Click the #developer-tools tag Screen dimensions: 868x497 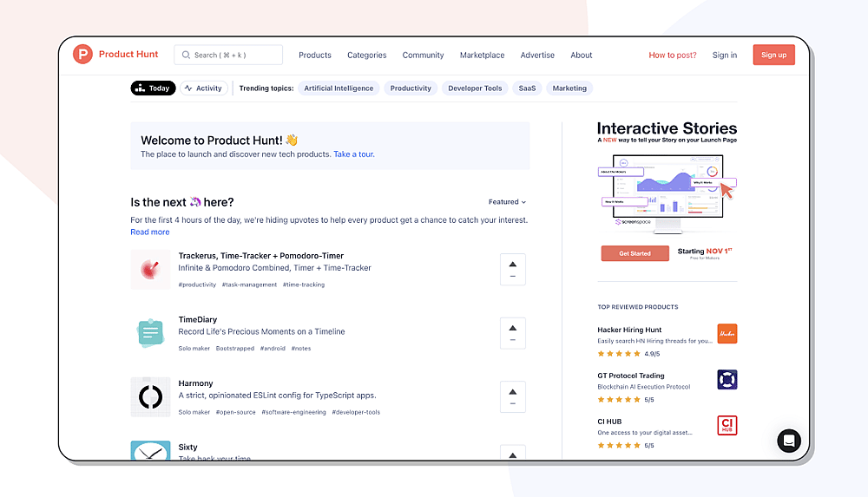click(356, 412)
